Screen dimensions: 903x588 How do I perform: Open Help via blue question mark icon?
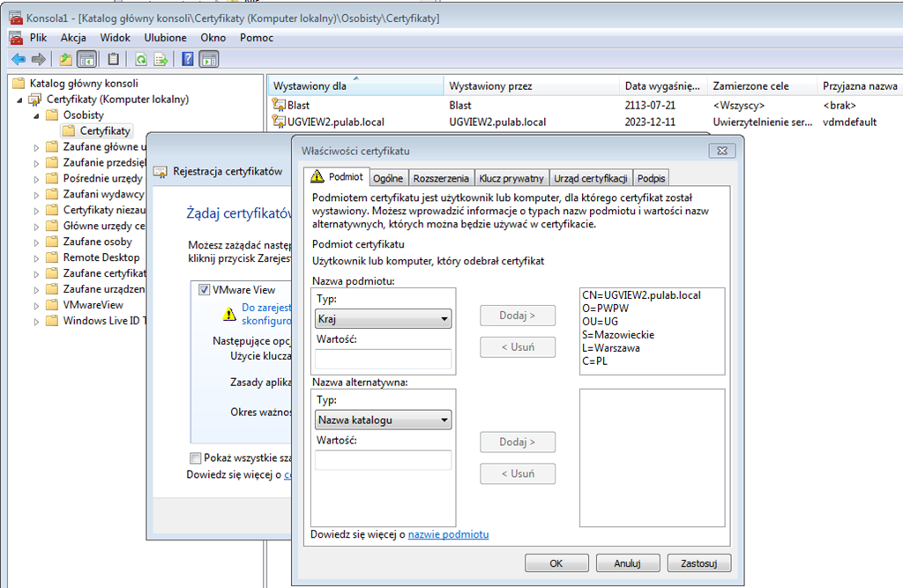pyautogui.click(x=188, y=59)
